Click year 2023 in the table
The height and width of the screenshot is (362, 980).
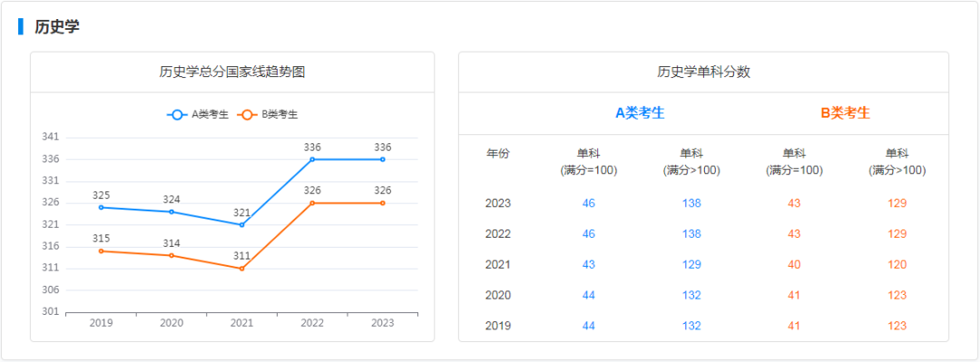pos(498,203)
